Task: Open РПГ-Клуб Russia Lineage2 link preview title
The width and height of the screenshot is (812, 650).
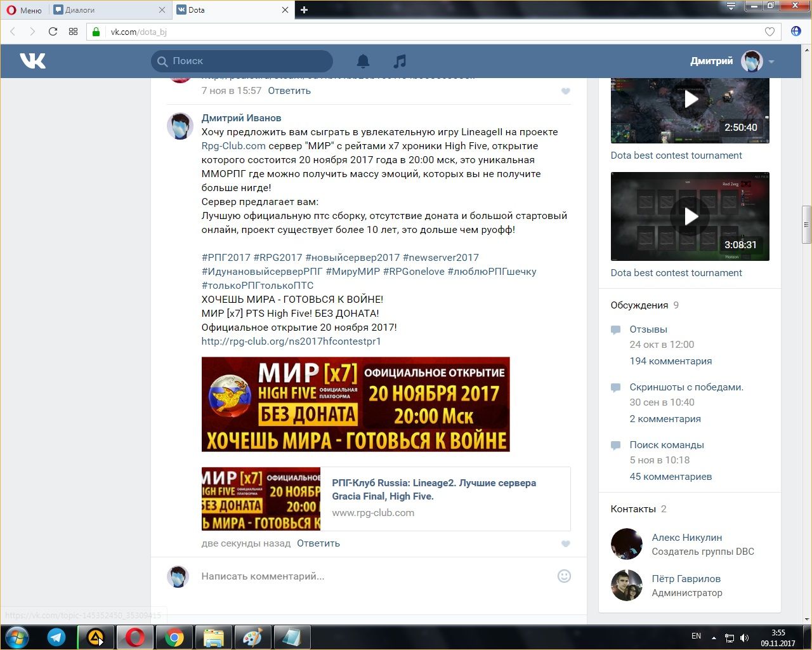Action: click(x=434, y=489)
